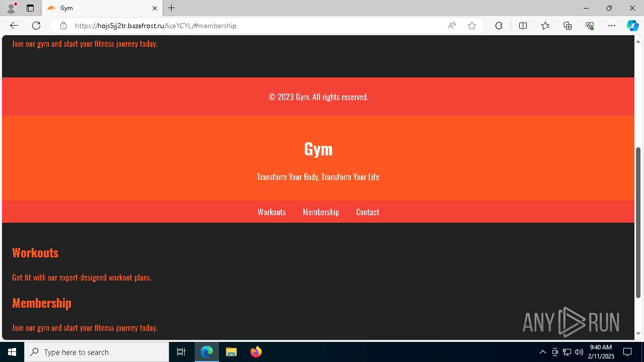This screenshot has width=644, height=362.
Task: Launch Firefox from taskbar
Action: (256, 352)
